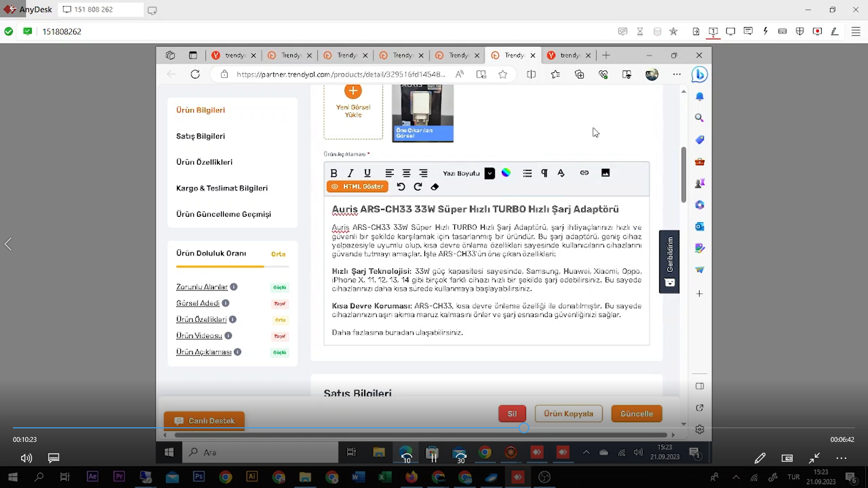Screen dimensions: 868x488
Task: Click the Ürün Videosu link
Action: (x=199, y=336)
